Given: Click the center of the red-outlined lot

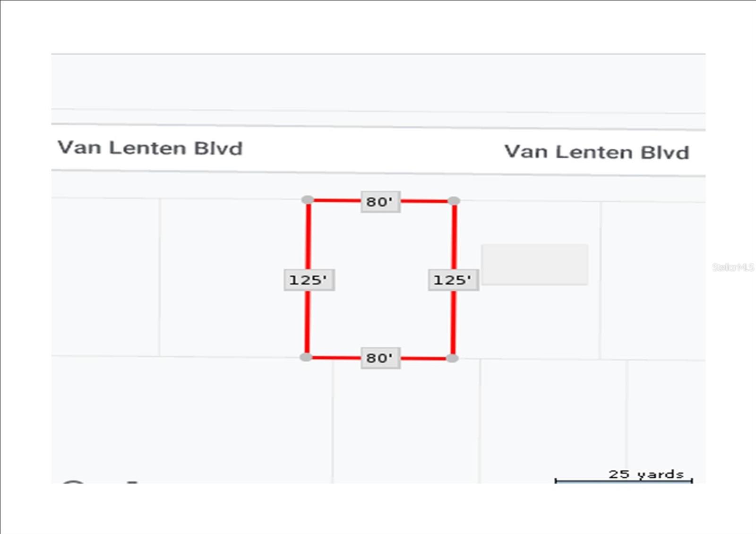Looking at the screenshot, I should [380, 279].
